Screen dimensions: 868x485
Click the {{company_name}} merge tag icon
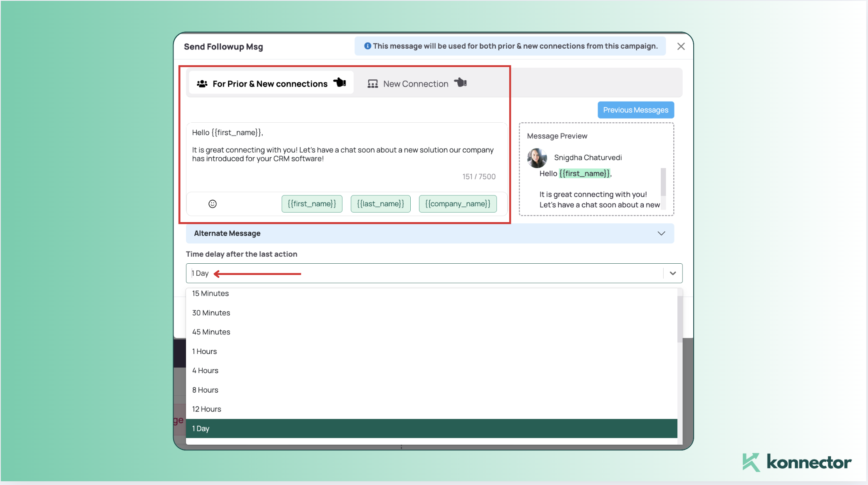[x=457, y=203]
